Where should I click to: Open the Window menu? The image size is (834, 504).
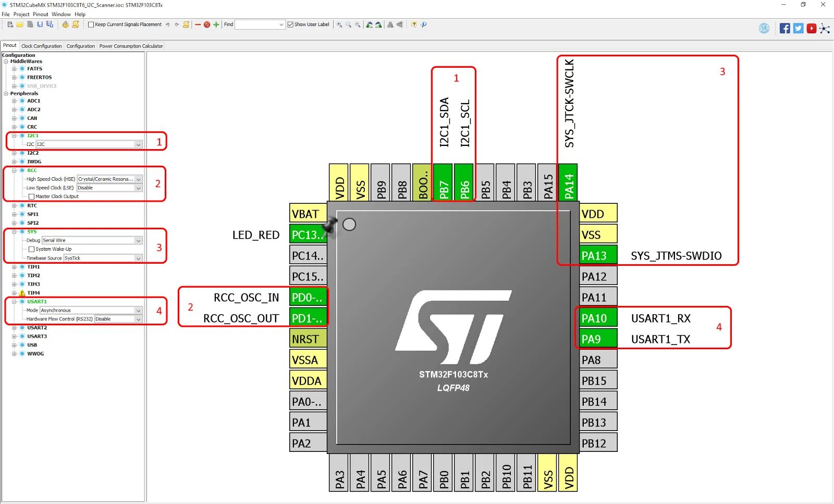[61, 14]
